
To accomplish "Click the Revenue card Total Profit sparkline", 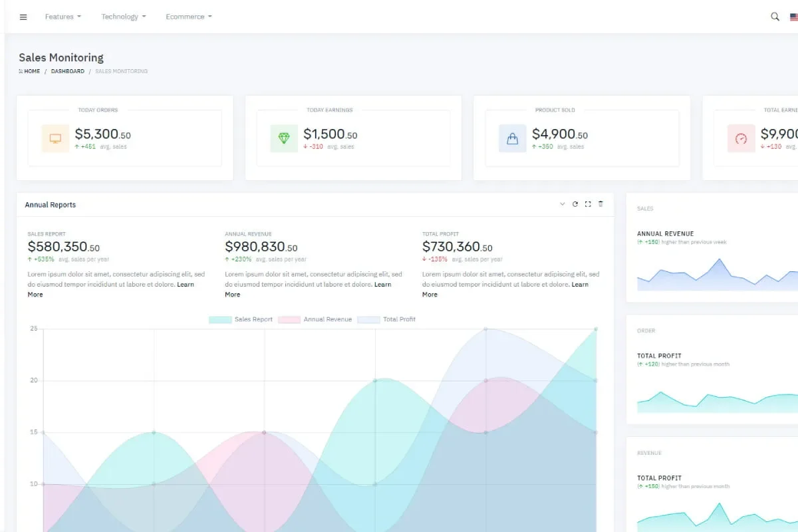I will pos(718,517).
